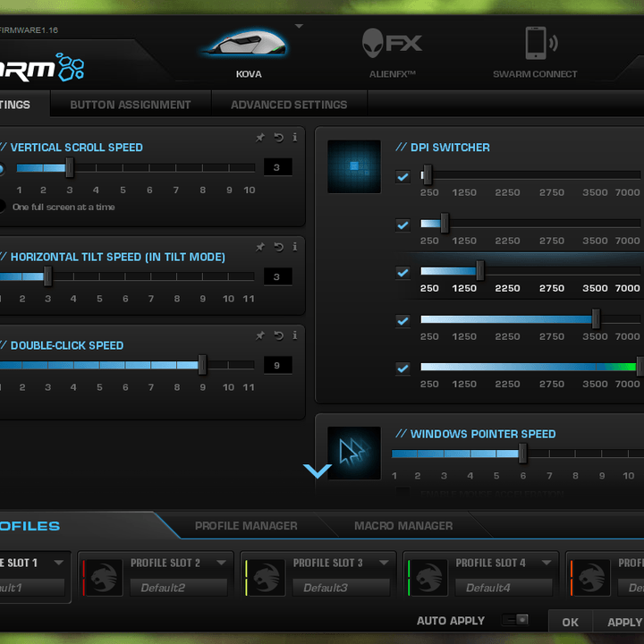Set fourth DPI slider to 1250
Screen dimensions: 644x644
click(464, 319)
